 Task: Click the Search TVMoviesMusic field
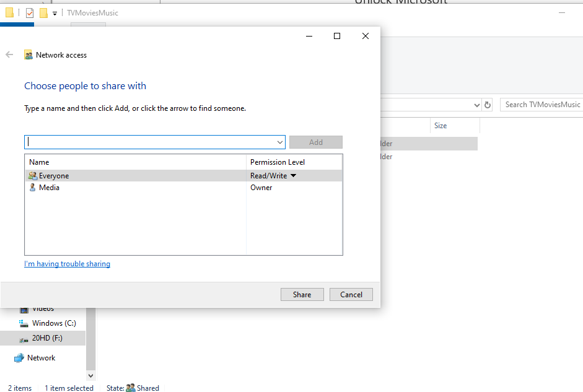pyautogui.click(x=541, y=105)
